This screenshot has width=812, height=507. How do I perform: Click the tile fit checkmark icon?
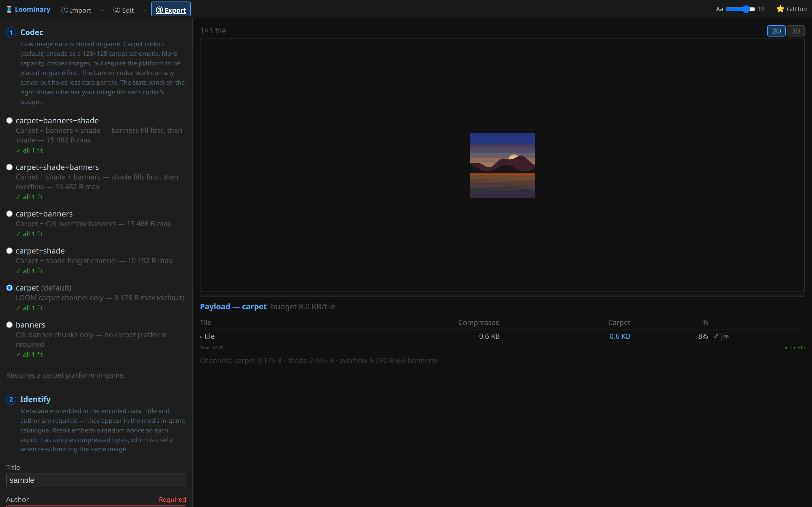click(716, 336)
